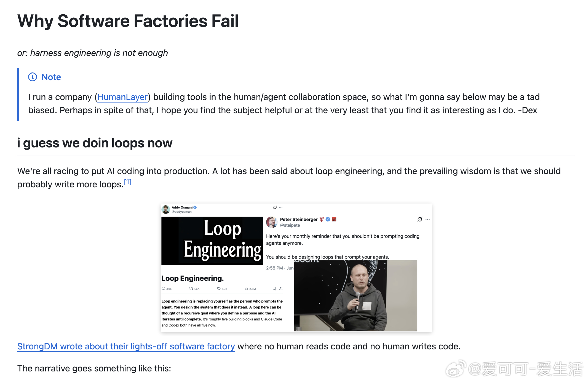Click the bookmark icon on Addy's tweet
This screenshot has width=588, height=383.
click(274, 288)
